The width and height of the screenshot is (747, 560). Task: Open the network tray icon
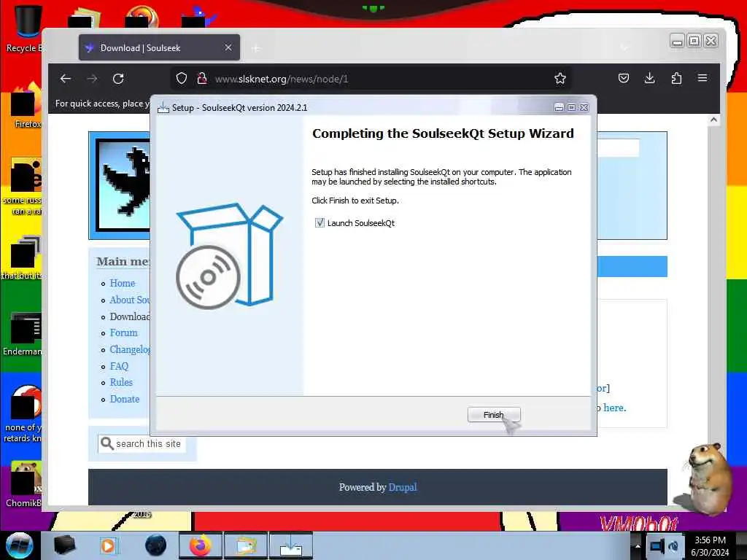[x=657, y=545]
